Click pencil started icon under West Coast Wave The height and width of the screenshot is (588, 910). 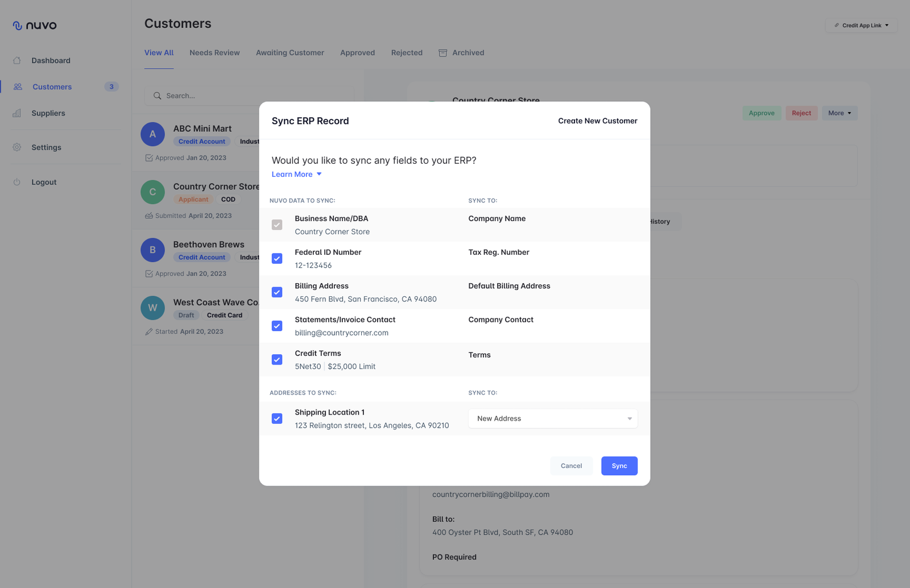149,332
